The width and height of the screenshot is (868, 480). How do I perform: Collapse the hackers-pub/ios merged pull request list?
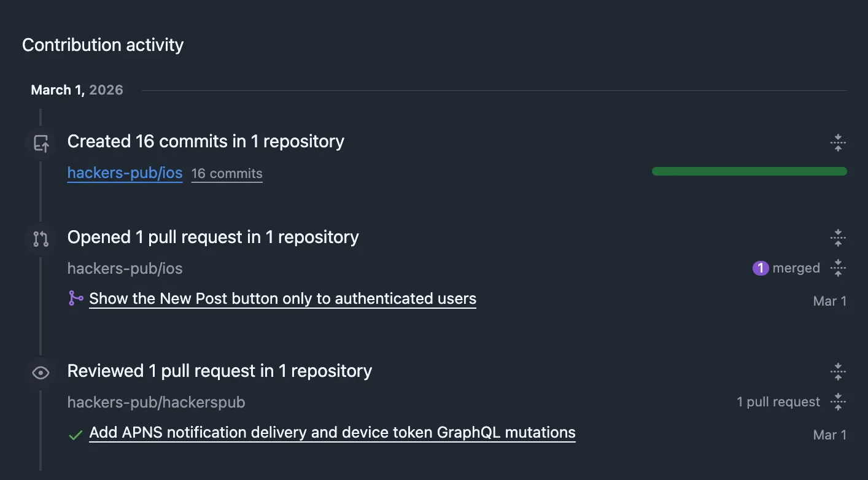pyautogui.click(x=837, y=268)
